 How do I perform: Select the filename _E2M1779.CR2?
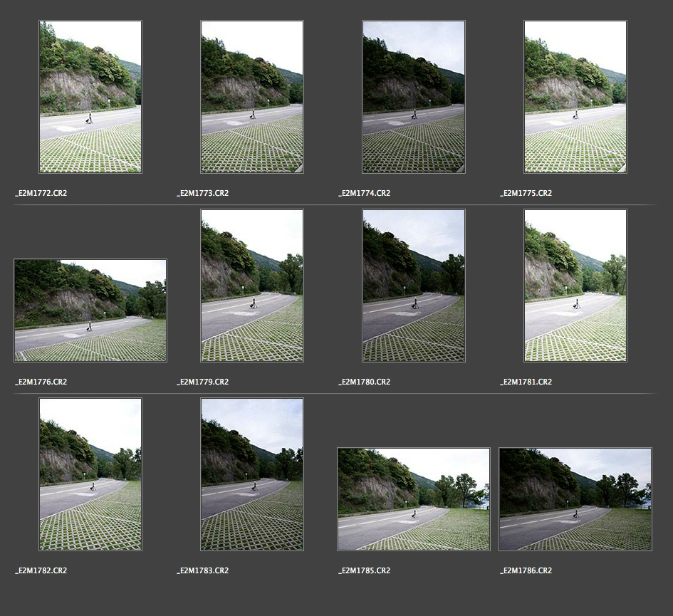click(x=203, y=382)
